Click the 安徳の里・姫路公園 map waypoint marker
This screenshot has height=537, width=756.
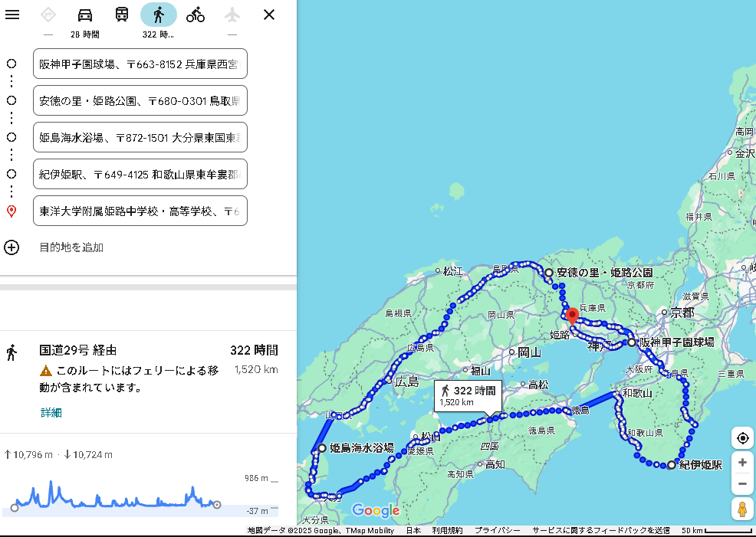(x=549, y=273)
